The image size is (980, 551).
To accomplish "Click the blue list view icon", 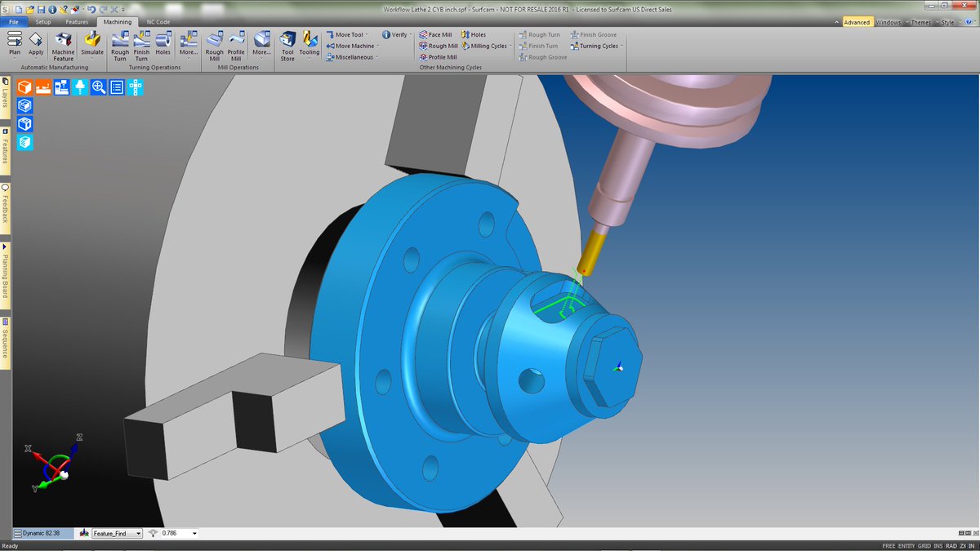I will (x=117, y=87).
